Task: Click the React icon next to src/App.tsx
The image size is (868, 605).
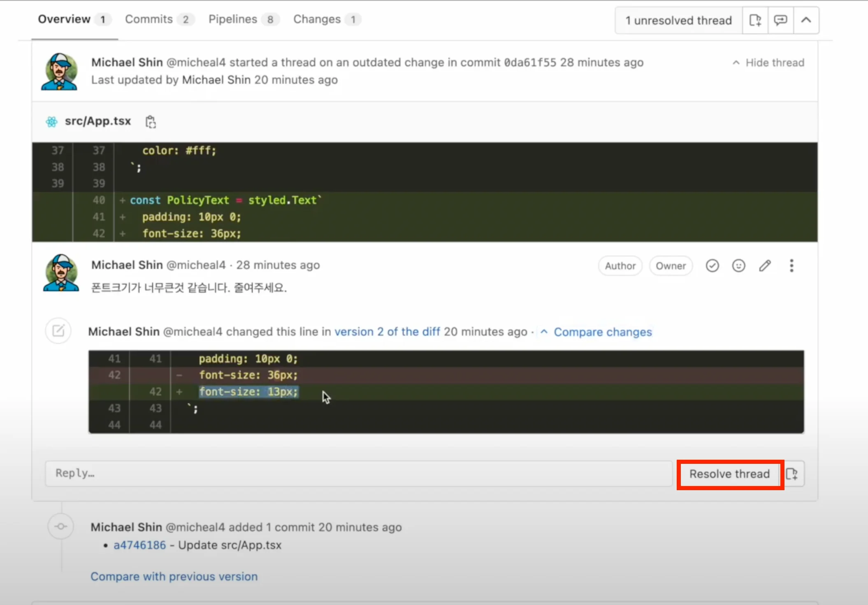Action: (x=52, y=122)
